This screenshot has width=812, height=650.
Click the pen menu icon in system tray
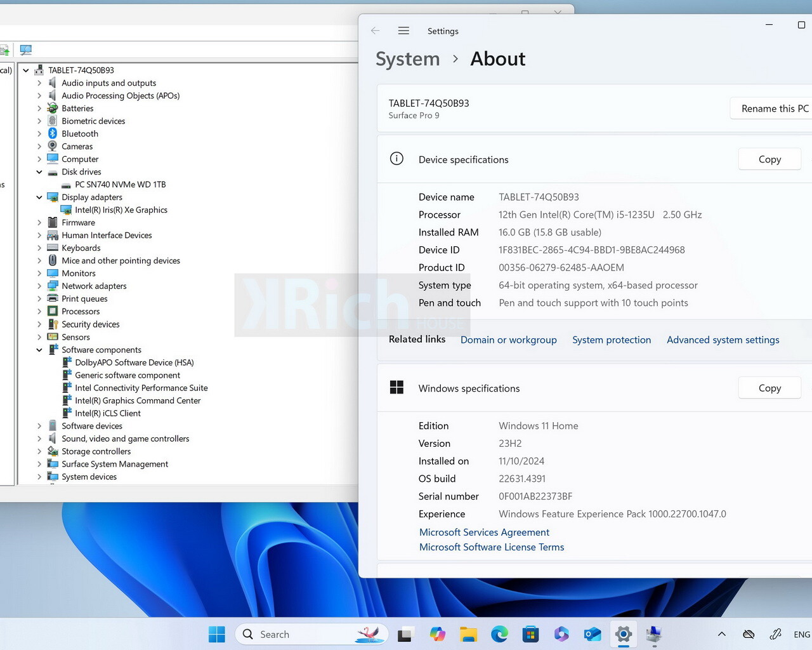775,634
